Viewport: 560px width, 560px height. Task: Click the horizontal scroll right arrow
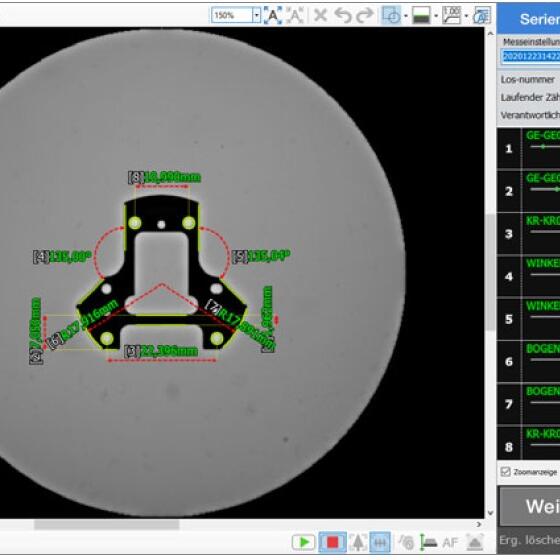(x=479, y=524)
